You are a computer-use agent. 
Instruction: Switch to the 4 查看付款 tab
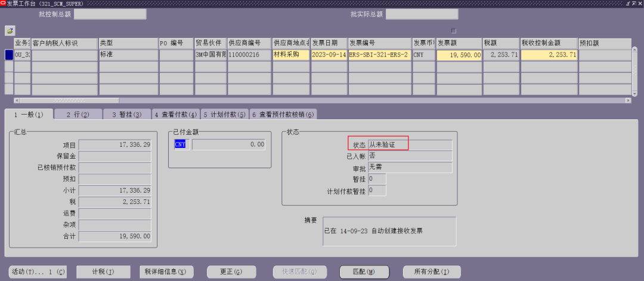tap(176, 115)
